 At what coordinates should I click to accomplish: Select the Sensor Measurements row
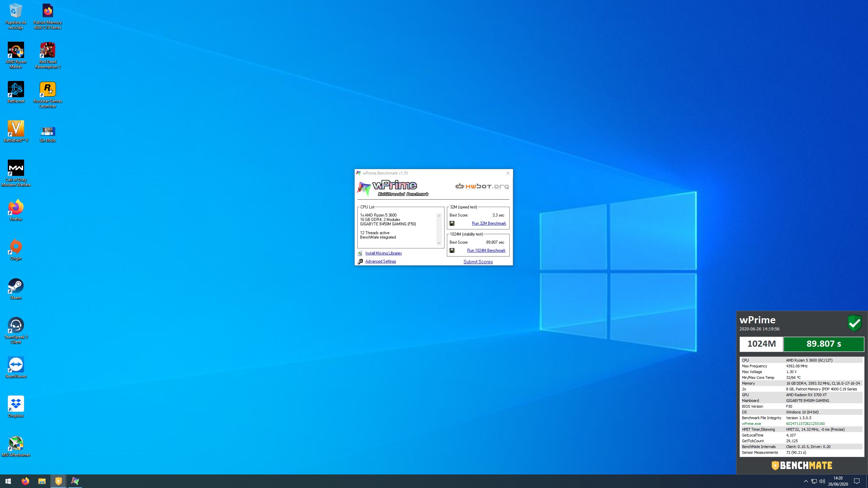pos(802,452)
